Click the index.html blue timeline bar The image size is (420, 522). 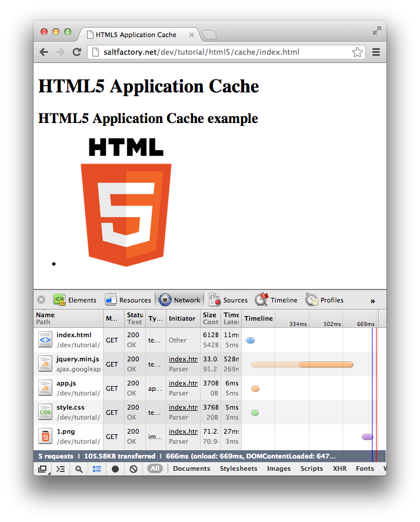coord(250,340)
